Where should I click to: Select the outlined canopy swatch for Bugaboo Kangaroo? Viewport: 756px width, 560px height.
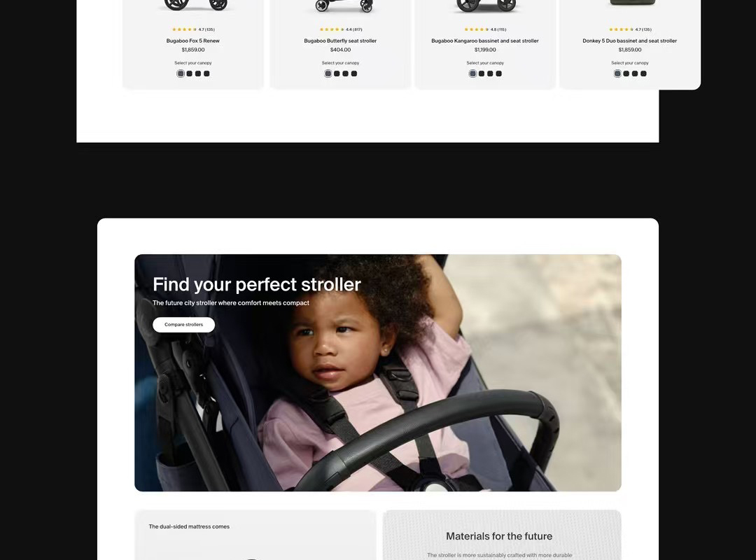(472, 73)
